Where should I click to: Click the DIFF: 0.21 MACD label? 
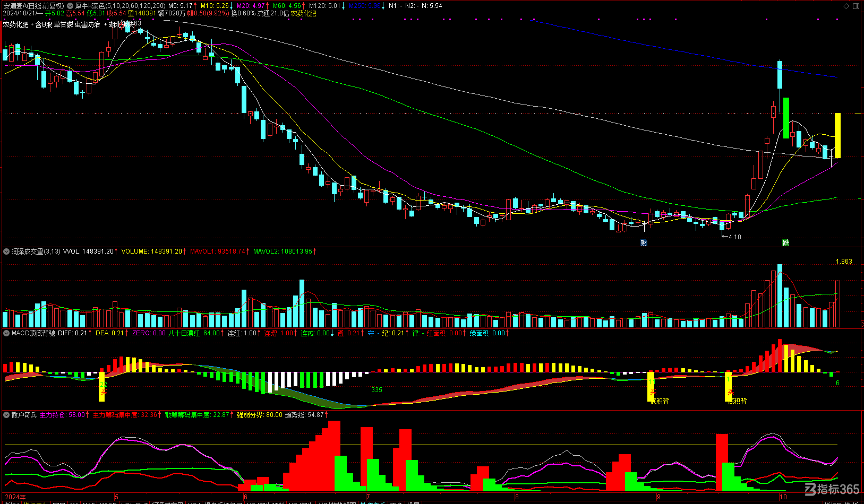tap(72, 333)
